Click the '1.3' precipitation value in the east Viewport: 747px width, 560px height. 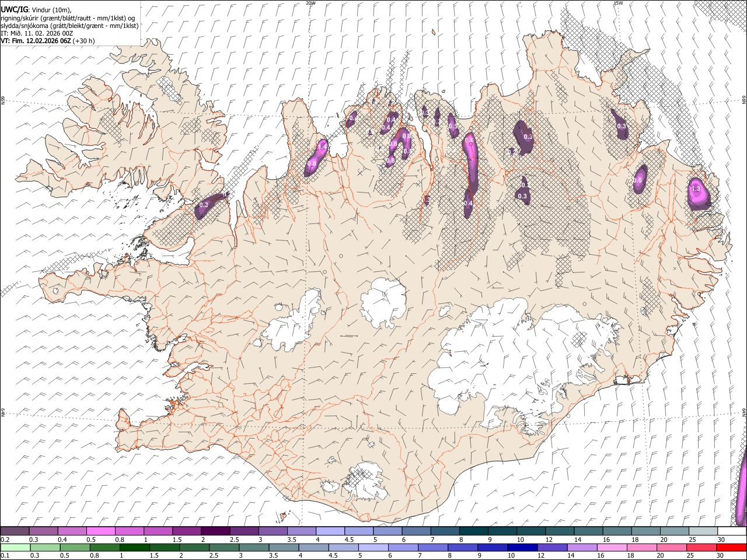point(695,189)
